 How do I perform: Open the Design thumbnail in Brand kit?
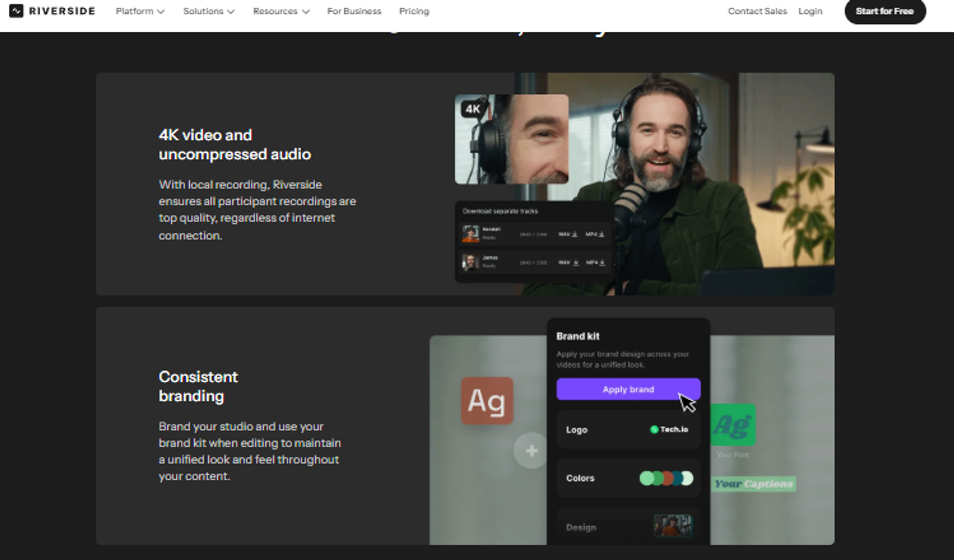point(673,526)
